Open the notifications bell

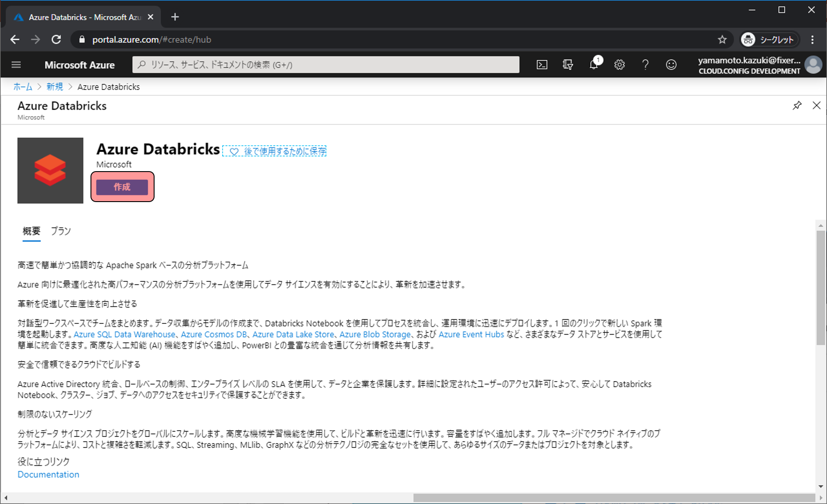click(x=594, y=65)
